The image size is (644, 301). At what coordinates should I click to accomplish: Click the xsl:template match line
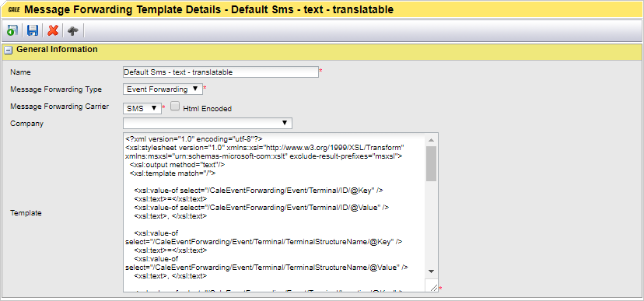(x=172, y=173)
